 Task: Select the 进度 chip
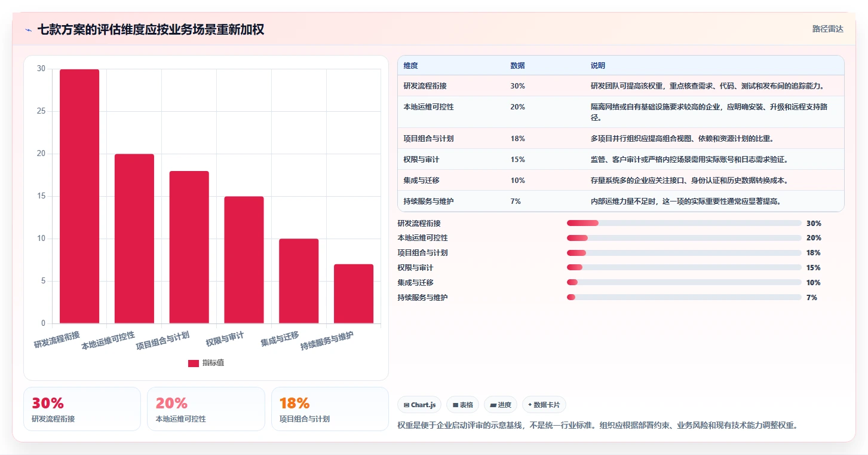(x=501, y=405)
